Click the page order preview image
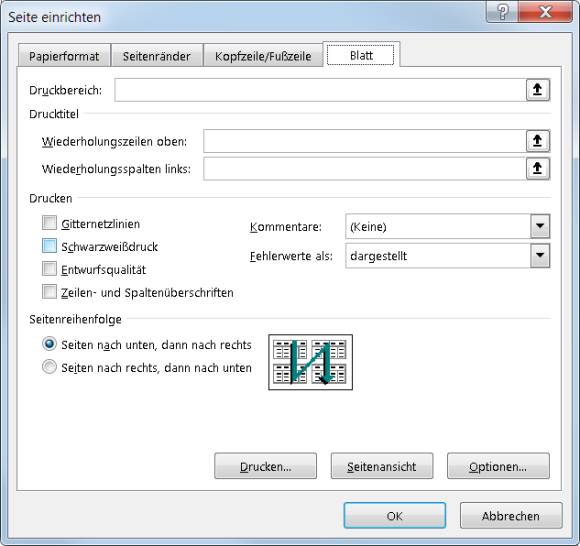Image resolution: width=580 pixels, height=546 pixels. point(310,362)
